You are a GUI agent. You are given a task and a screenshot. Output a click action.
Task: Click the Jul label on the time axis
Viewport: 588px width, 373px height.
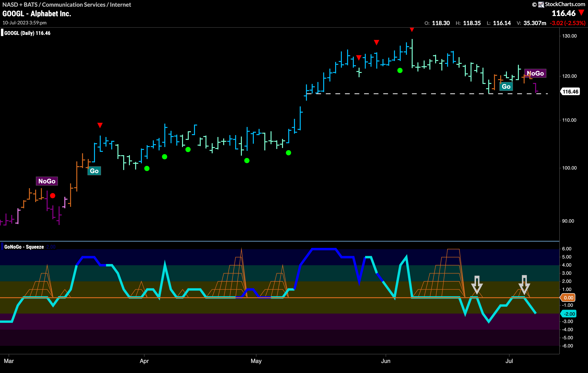pyautogui.click(x=509, y=361)
